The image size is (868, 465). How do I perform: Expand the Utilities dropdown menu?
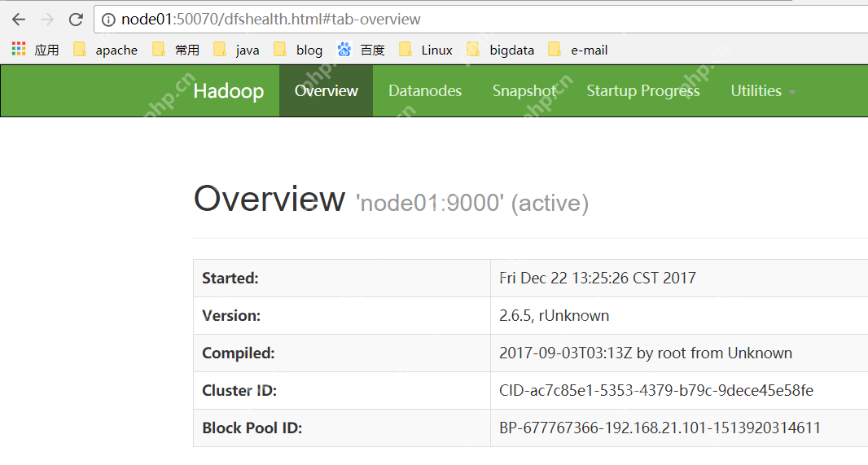point(763,90)
